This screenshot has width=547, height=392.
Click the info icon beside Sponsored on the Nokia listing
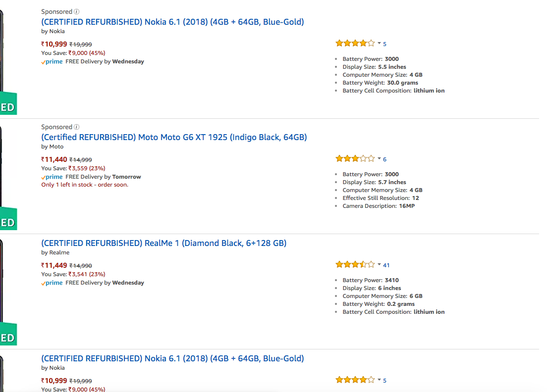[x=77, y=11]
